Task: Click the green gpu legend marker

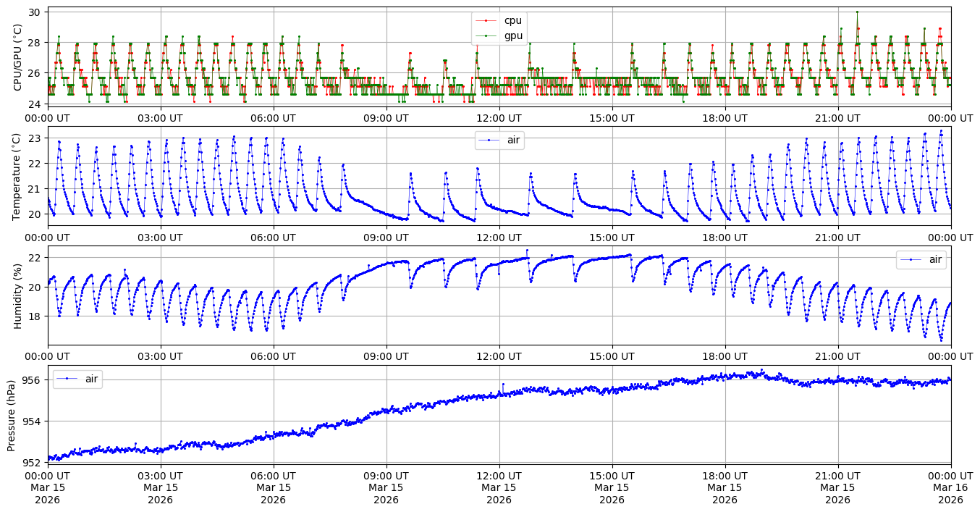Action: (x=487, y=35)
